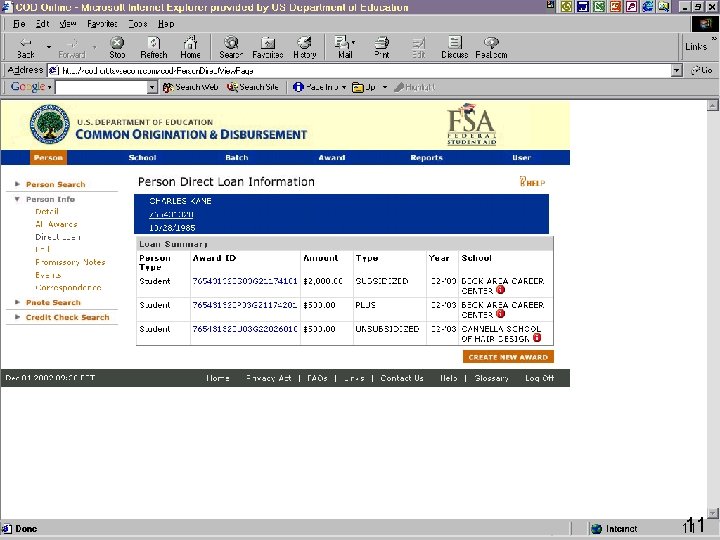Open the Help menu
Screen dimensions: 720x540
166,23
